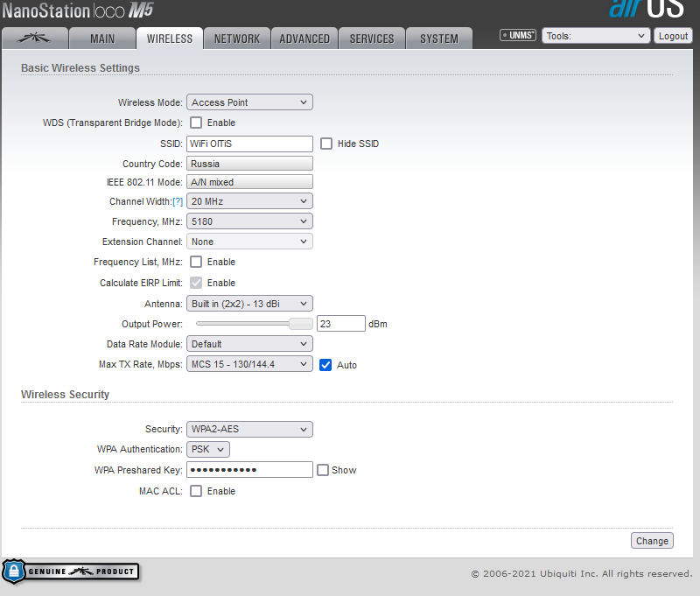This screenshot has height=596, width=700.
Task: Open the Security type dropdown
Action: tap(249, 429)
